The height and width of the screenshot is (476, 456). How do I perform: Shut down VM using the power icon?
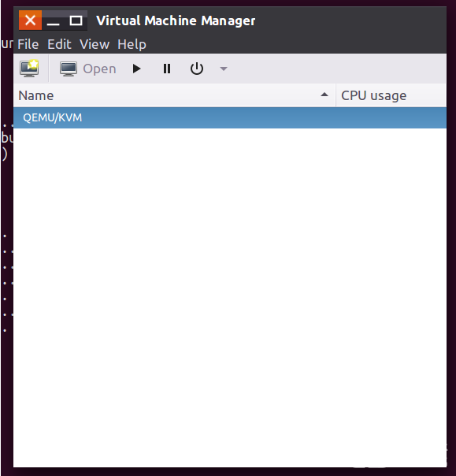click(x=197, y=69)
